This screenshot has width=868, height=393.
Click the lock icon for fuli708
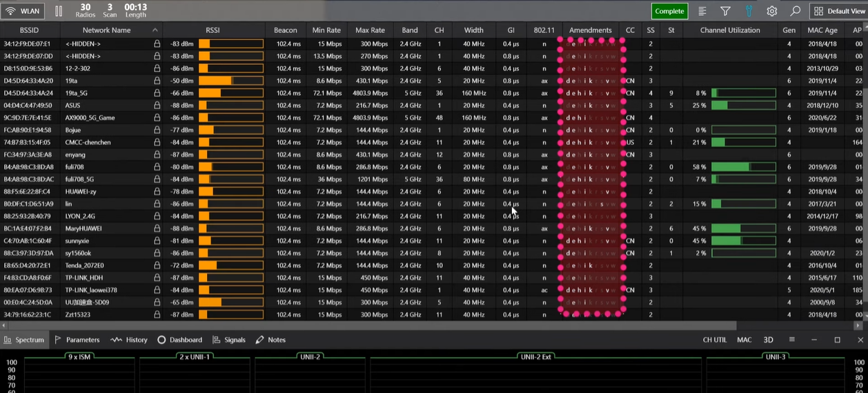pos(157,167)
